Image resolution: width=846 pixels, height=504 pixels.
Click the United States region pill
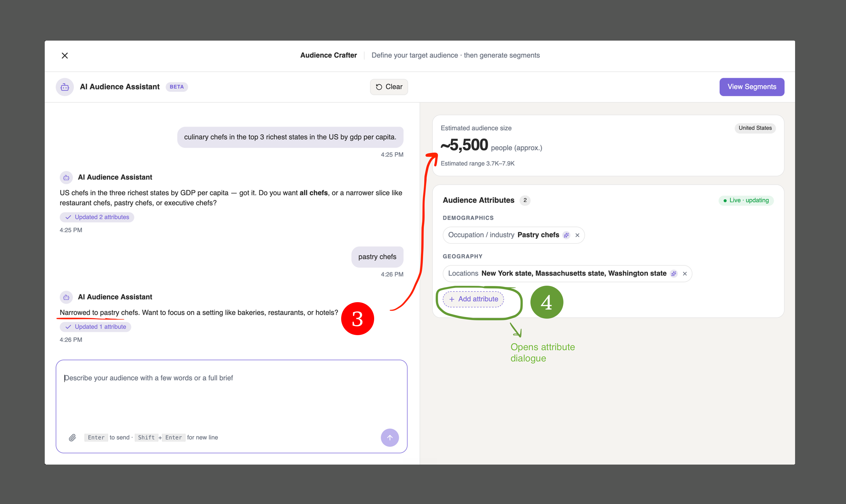(x=755, y=128)
